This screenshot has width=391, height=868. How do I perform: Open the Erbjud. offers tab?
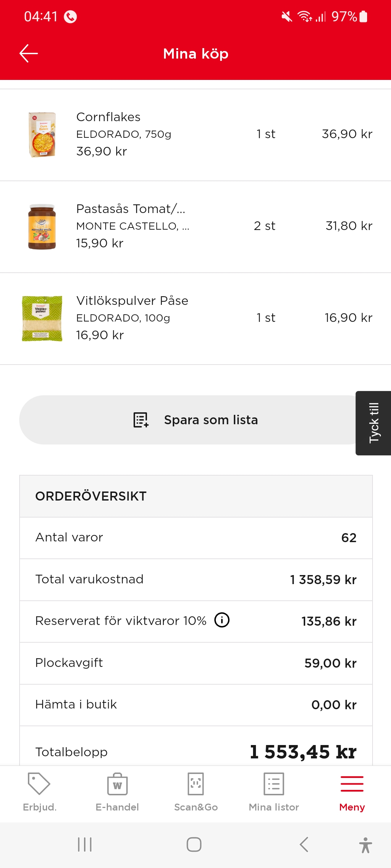point(39,792)
